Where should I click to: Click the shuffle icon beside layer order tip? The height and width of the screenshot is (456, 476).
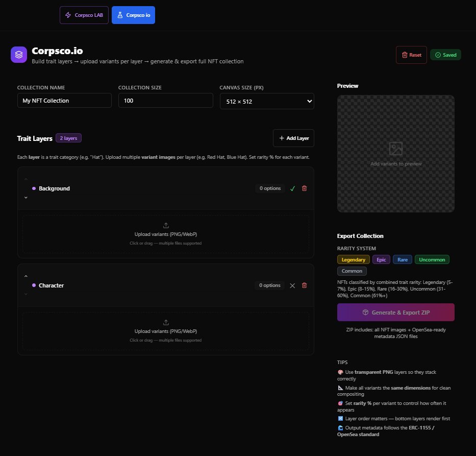click(340, 419)
